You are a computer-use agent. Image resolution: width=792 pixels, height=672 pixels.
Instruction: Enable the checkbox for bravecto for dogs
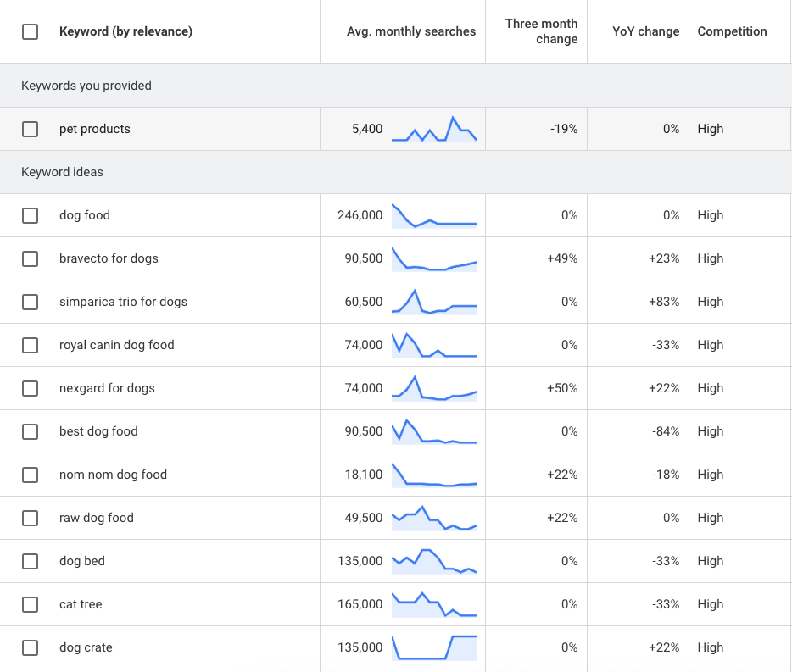coord(30,258)
